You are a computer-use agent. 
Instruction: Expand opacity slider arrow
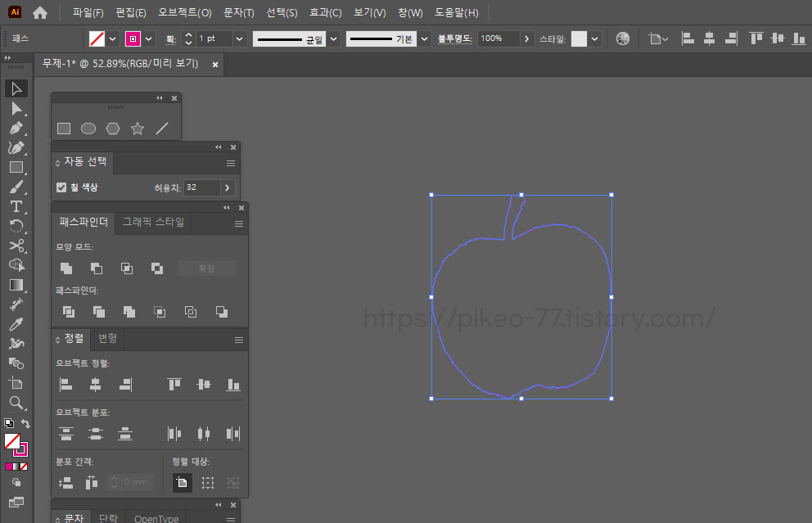(x=526, y=38)
